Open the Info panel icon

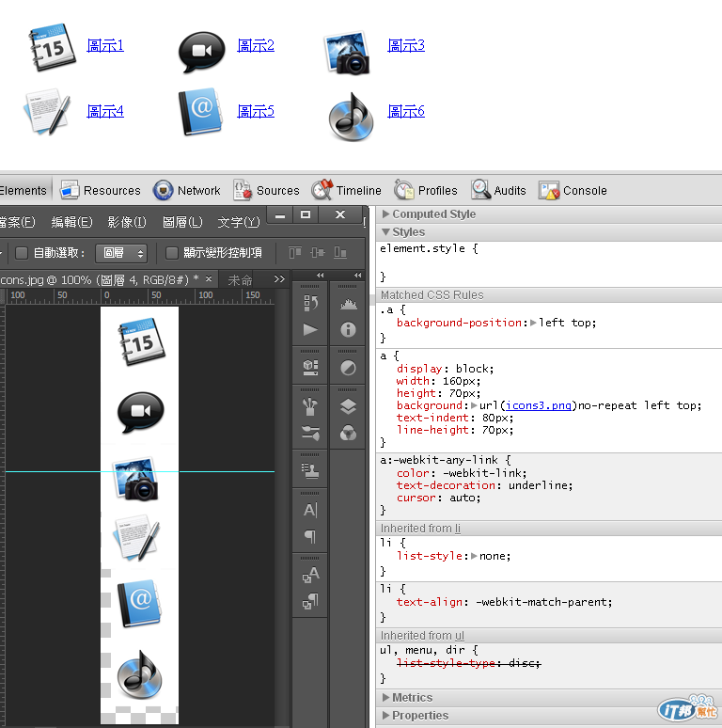click(348, 329)
